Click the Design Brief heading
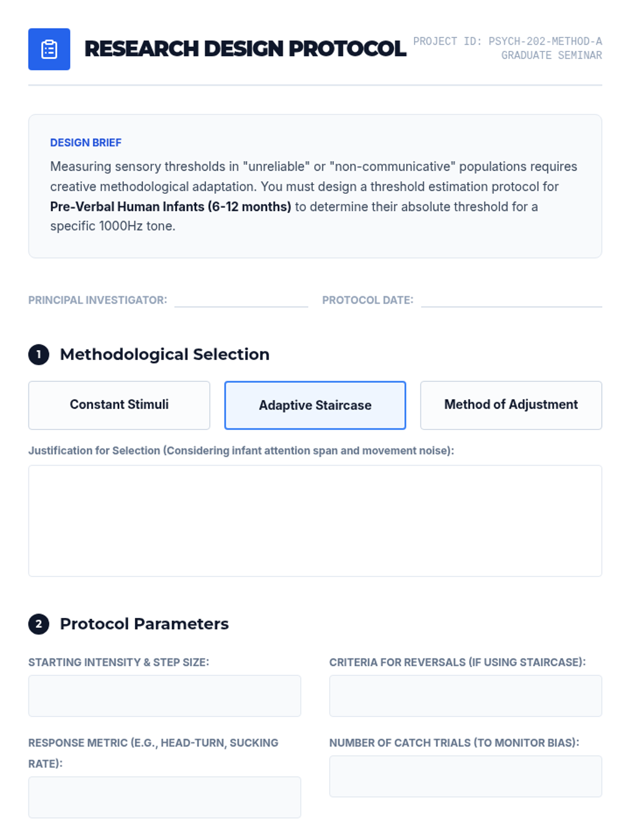The image size is (630, 840). [x=86, y=143]
